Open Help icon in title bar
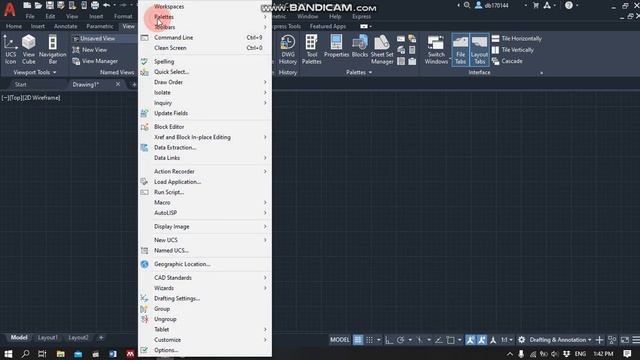 pyautogui.click(x=569, y=5)
